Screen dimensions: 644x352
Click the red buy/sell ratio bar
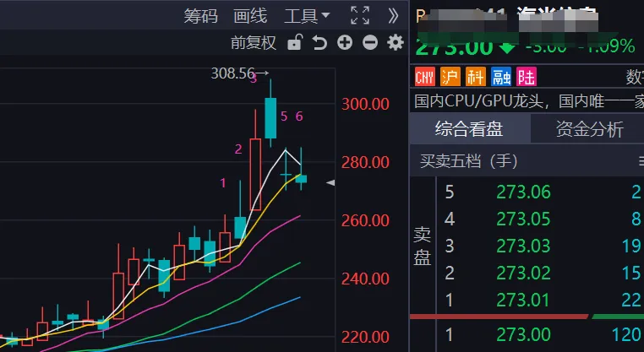(x=499, y=317)
